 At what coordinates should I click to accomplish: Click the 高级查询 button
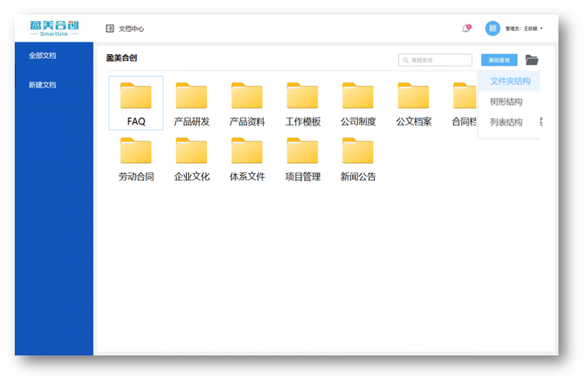tap(499, 60)
